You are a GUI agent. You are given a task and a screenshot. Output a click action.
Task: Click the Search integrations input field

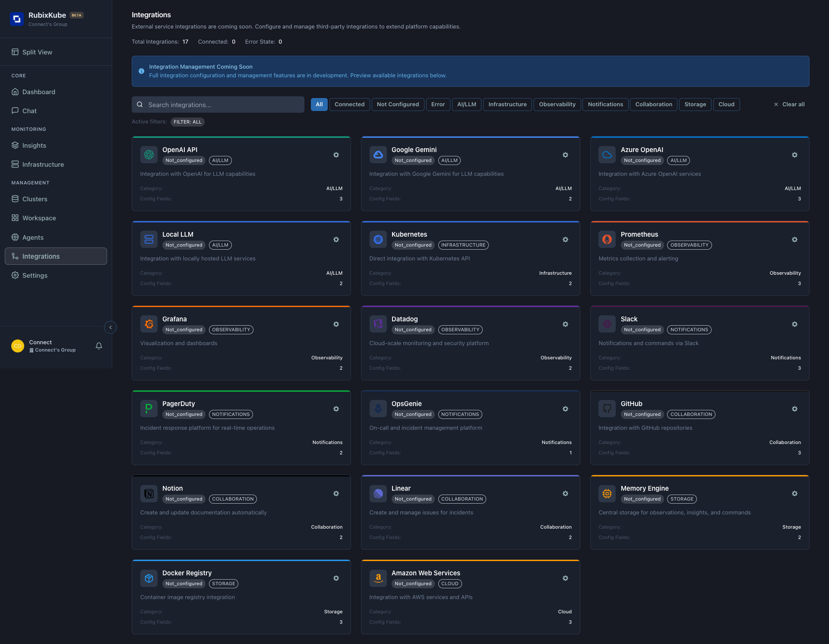pyautogui.click(x=218, y=105)
